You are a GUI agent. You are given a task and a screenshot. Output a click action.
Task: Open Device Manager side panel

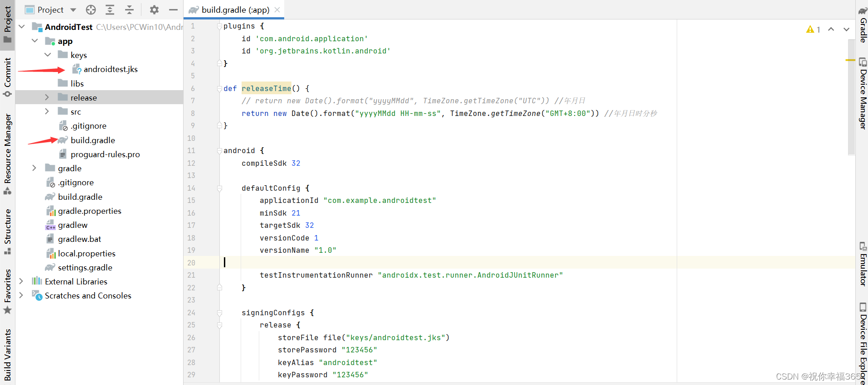[863, 94]
